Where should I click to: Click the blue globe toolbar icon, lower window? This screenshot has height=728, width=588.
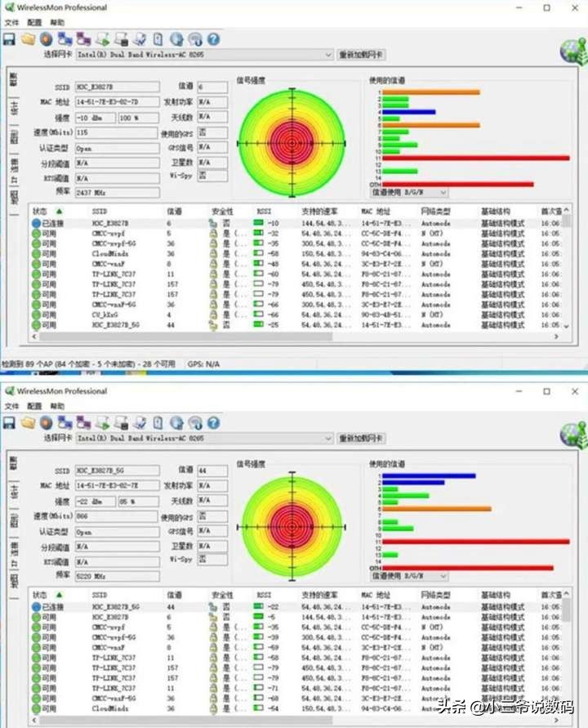tap(176, 423)
